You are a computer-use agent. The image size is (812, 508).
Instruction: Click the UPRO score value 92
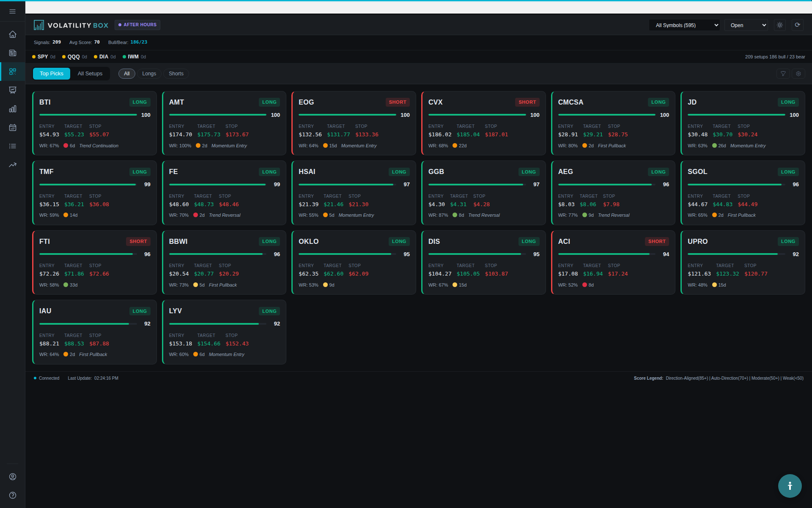pyautogui.click(x=796, y=254)
